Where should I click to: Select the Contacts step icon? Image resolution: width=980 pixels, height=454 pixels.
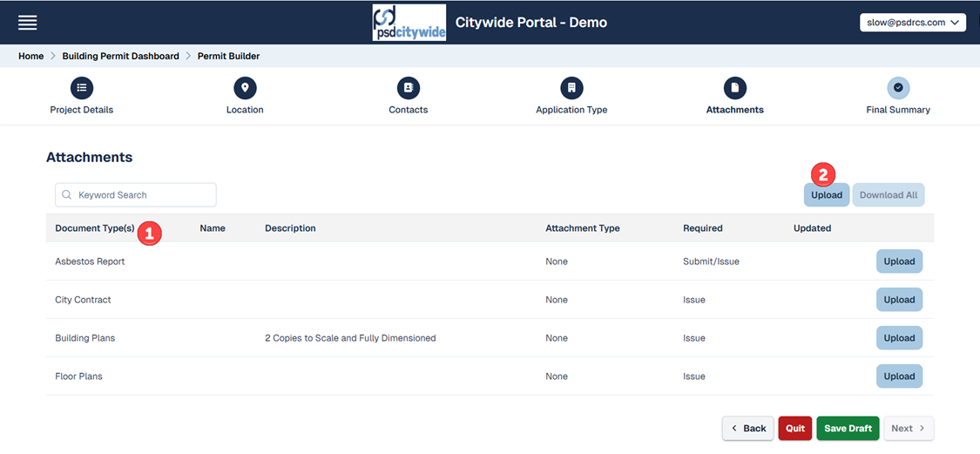click(409, 87)
